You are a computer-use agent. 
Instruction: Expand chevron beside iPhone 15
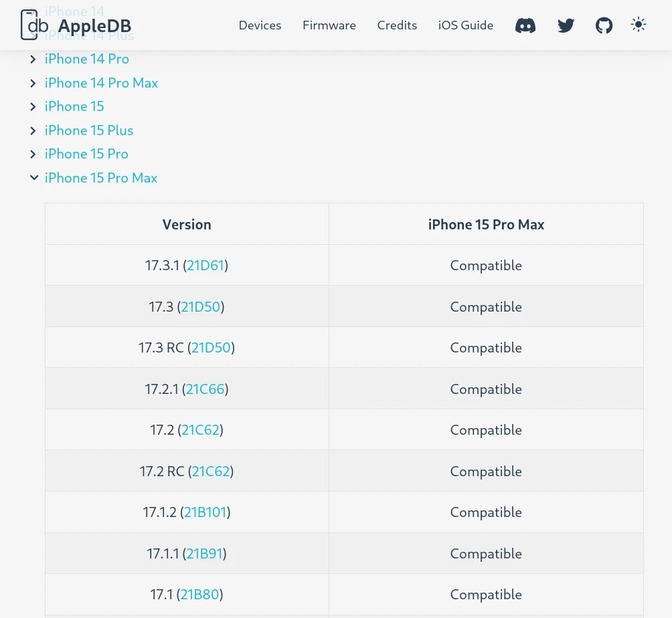tap(33, 107)
